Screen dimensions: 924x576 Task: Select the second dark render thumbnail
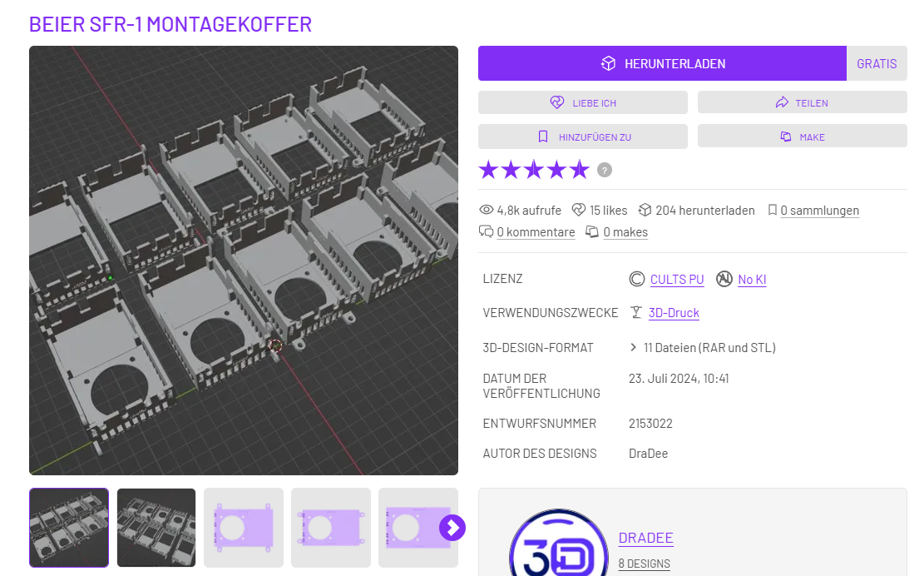[x=156, y=528]
